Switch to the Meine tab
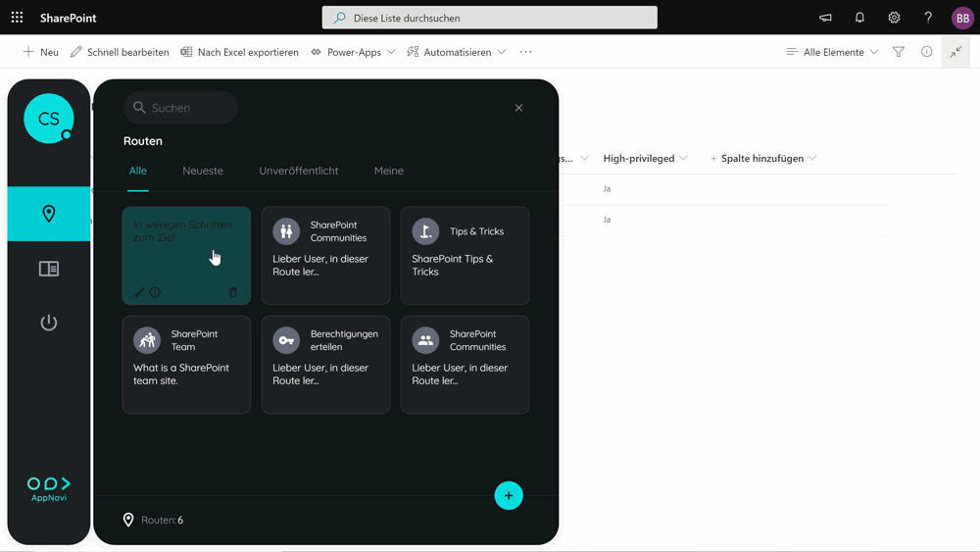The image size is (980, 552). tap(389, 171)
